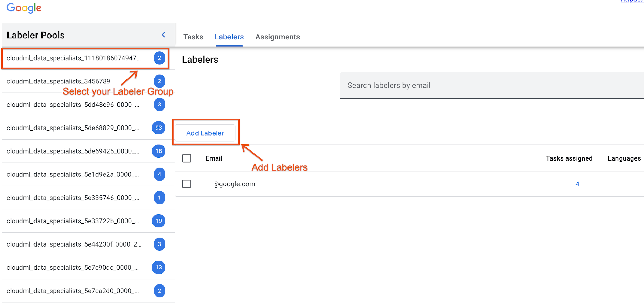Open the Assignments tab

[277, 37]
